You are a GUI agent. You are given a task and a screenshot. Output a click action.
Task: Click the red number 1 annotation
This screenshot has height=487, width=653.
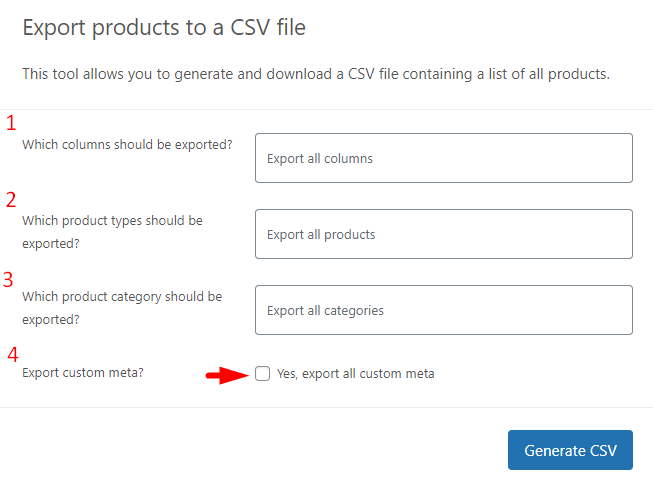pyautogui.click(x=12, y=124)
